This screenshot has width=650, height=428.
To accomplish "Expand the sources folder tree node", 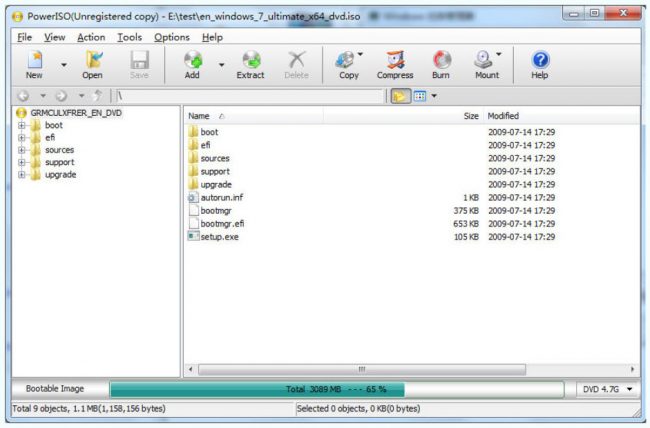I will click(x=21, y=150).
